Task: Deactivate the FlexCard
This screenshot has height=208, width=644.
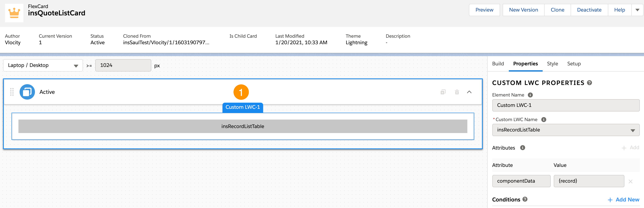Action: click(x=589, y=10)
